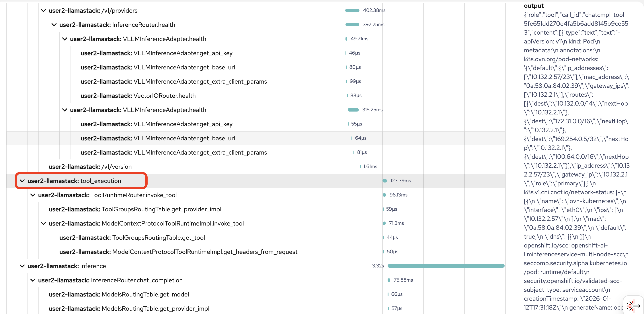Select the get_headers_from_request span
Image resolution: width=644 pixels, height=314 pixels.
pos(178,252)
